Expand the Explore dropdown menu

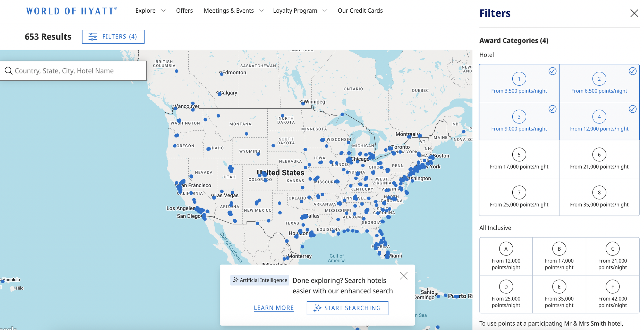pyautogui.click(x=150, y=11)
